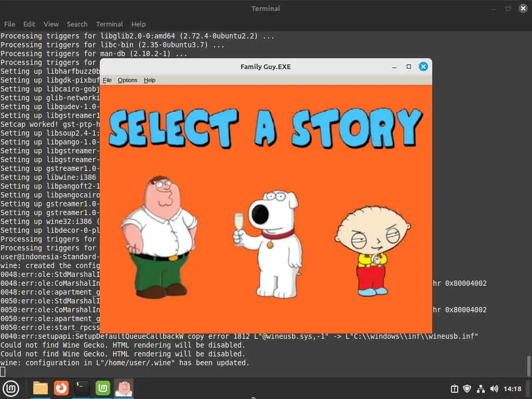Image resolution: width=532 pixels, height=399 pixels.
Task: Select Peter Griffin's story character
Action: (x=159, y=237)
